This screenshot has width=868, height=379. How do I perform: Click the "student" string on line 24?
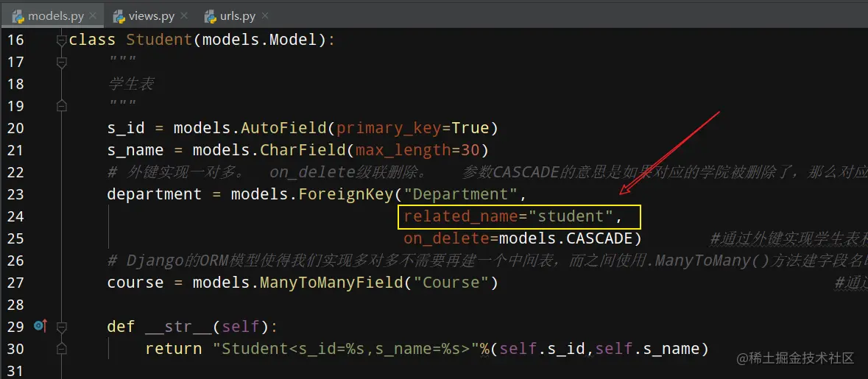571,216
